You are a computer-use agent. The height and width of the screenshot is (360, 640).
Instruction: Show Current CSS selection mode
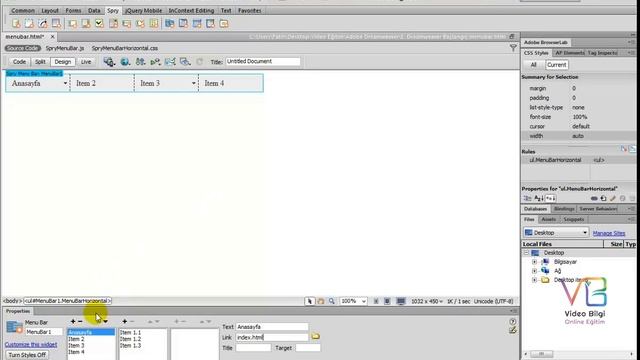click(557, 65)
